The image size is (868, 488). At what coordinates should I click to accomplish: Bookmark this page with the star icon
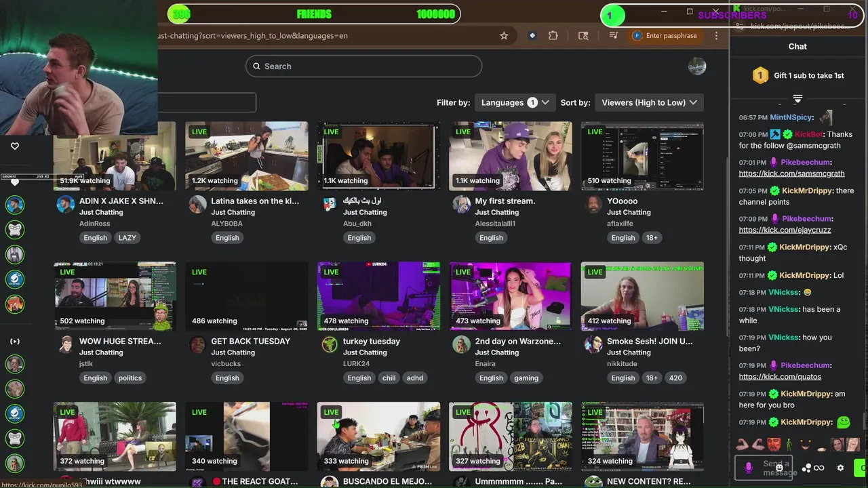coord(504,36)
